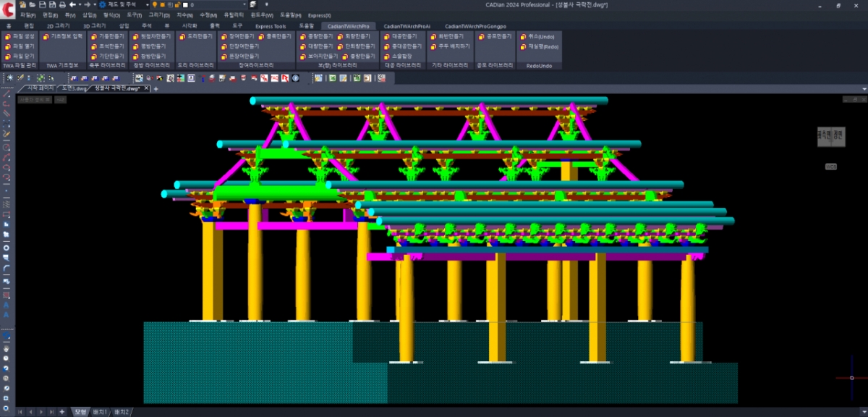The height and width of the screenshot is (417, 868).
Task: Open the 그리기(D) menu
Action: 159,15
